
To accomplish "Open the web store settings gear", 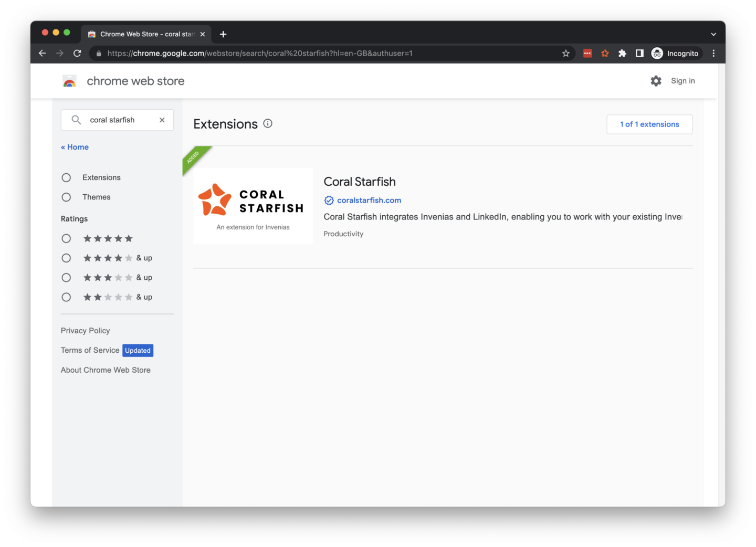I will pyautogui.click(x=656, y=81).
